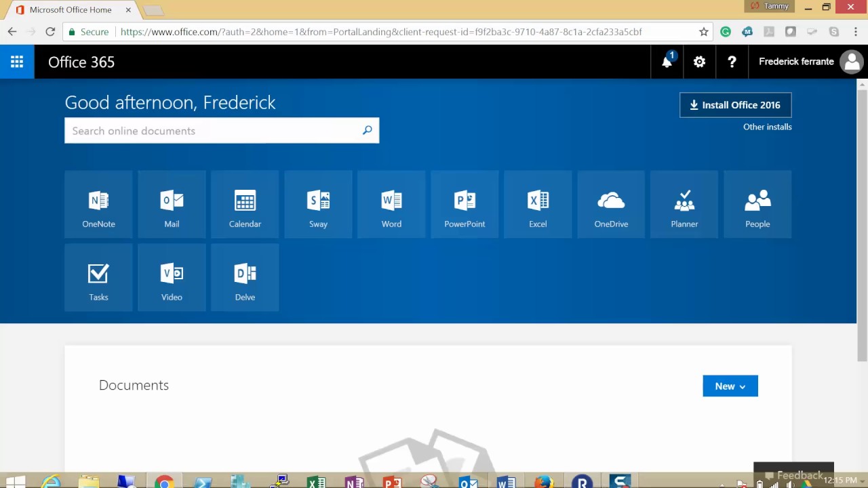Open the Skype extension icon
Image resolution: width=868 pixels, height=488 pixels.
click(834, 32)
